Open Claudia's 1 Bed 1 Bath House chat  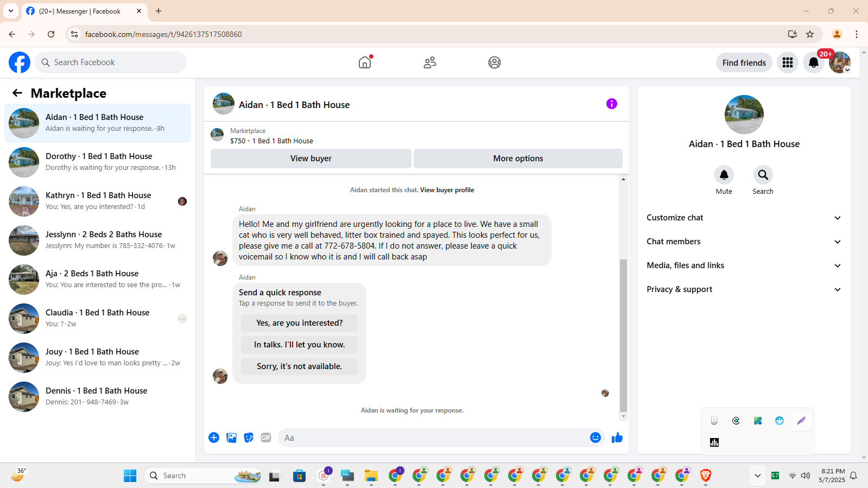[x=98, y=319]
